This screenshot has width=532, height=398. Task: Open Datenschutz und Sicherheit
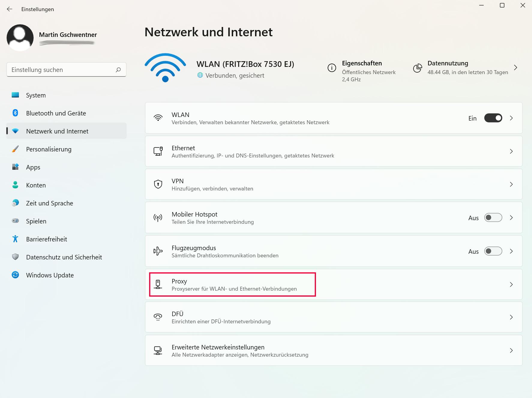(x=64, y=257)
